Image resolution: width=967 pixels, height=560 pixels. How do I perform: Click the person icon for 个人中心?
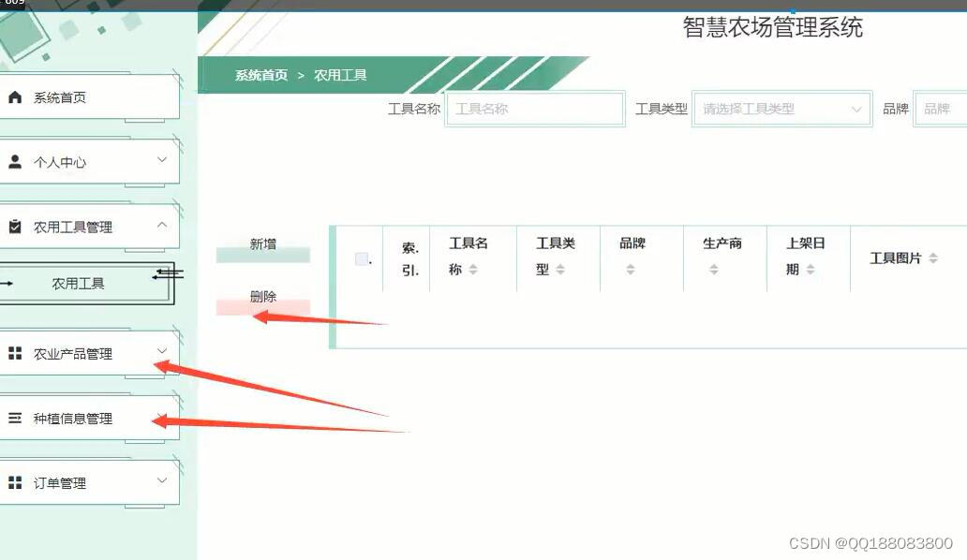click(13, 160)
